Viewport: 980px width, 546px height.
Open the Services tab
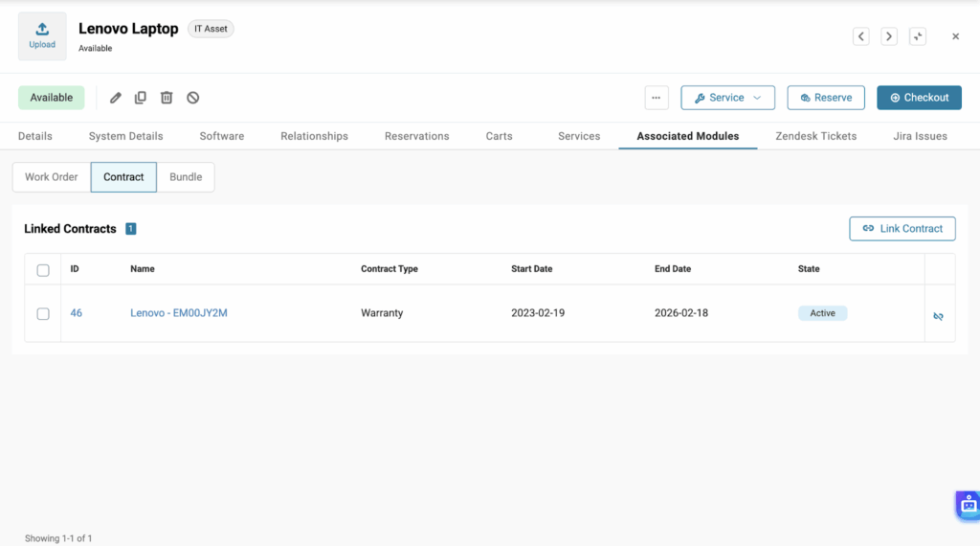click(x=579, y=136)
